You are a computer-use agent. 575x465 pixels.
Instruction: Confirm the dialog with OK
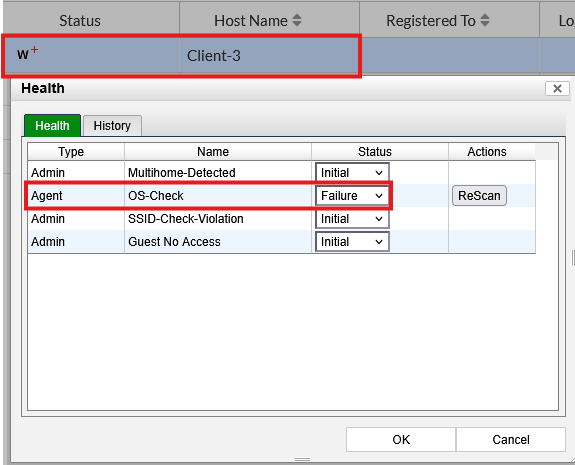click(401, 439)
